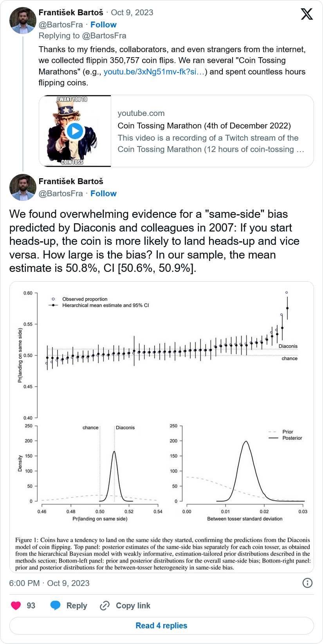Open the Coin Tossing Marathon card title
Screen dimensions: 323x644
204,126
